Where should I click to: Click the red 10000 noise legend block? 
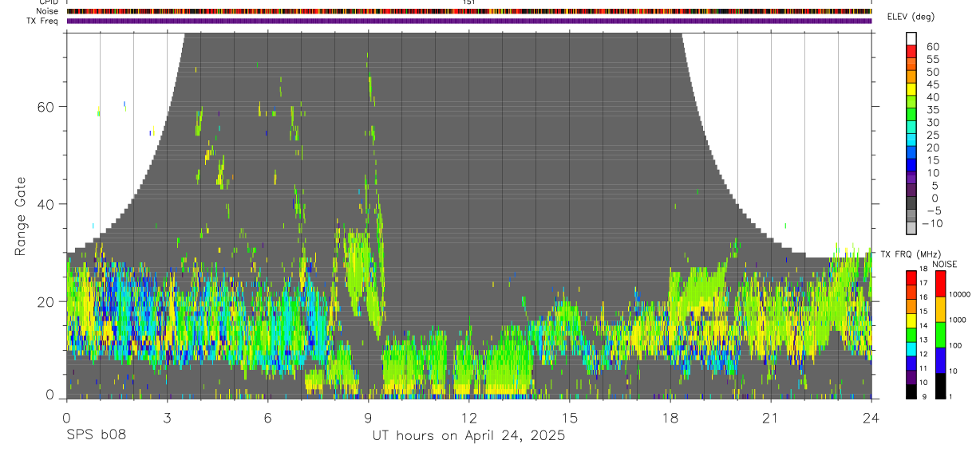pyautogui.click(x=940, y=284)
